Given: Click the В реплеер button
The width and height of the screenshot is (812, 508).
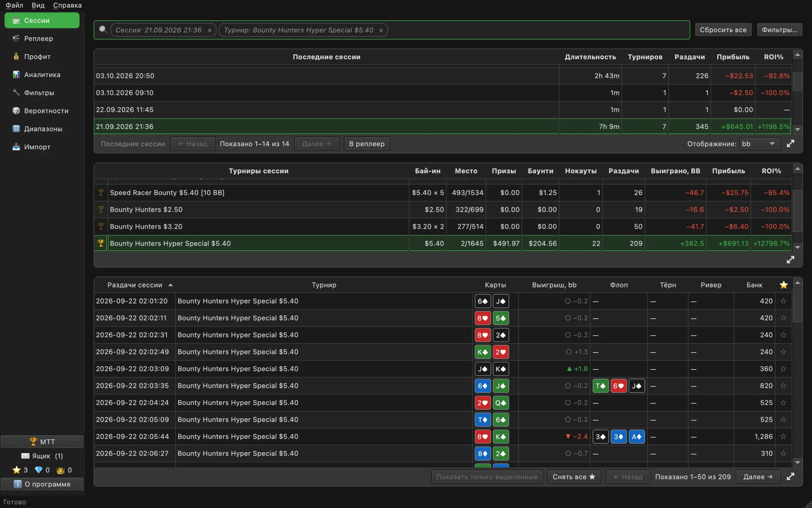Looking at the screenshot, I should 367,144.
